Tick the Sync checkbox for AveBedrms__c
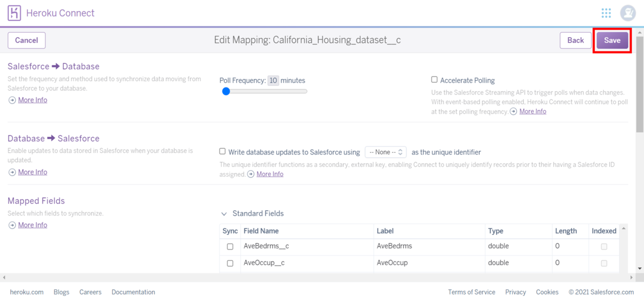The width and height of the screenshot is (644, 302). (x=230, y=247)
